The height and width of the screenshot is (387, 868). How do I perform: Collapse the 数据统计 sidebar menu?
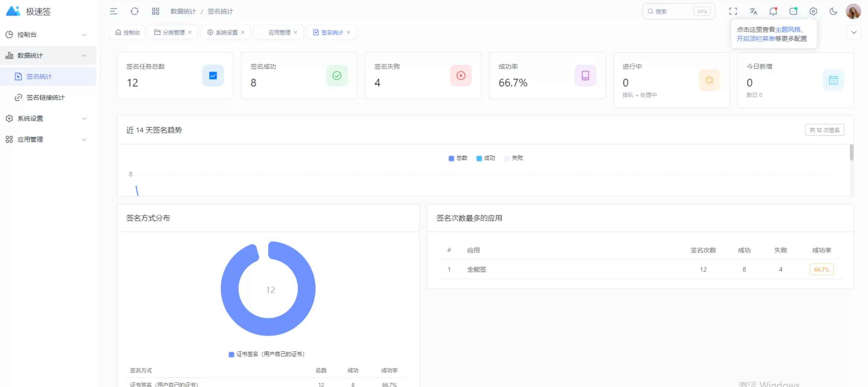(x=48, y=55)
